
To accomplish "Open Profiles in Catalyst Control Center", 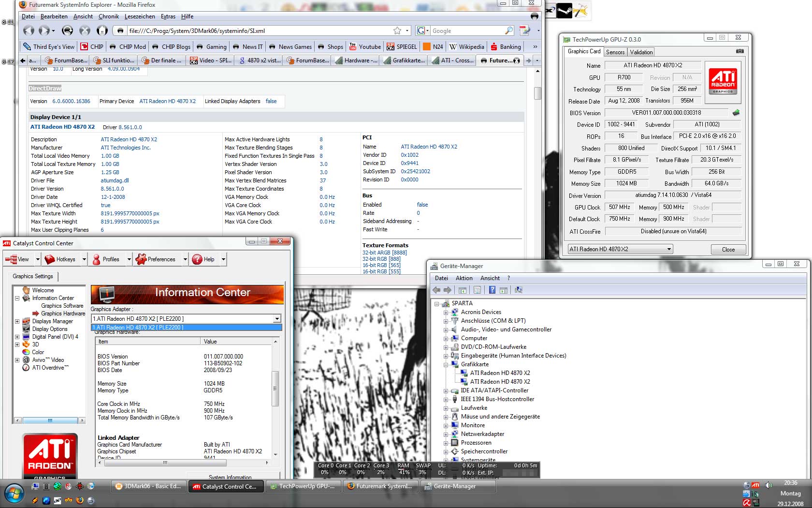I will [x=105, y=259].
